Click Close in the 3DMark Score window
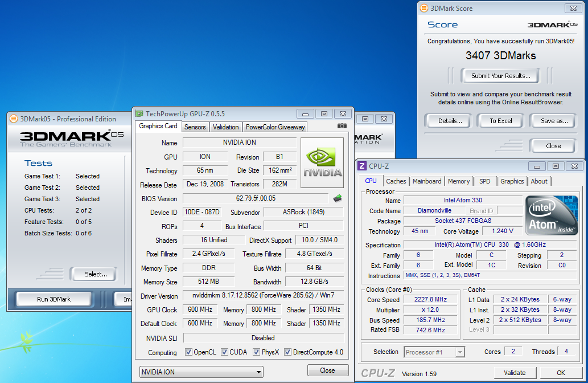Image resolution: width=588 pixels, height=383 pixels. pyautogui.click(x=553, y=146)
